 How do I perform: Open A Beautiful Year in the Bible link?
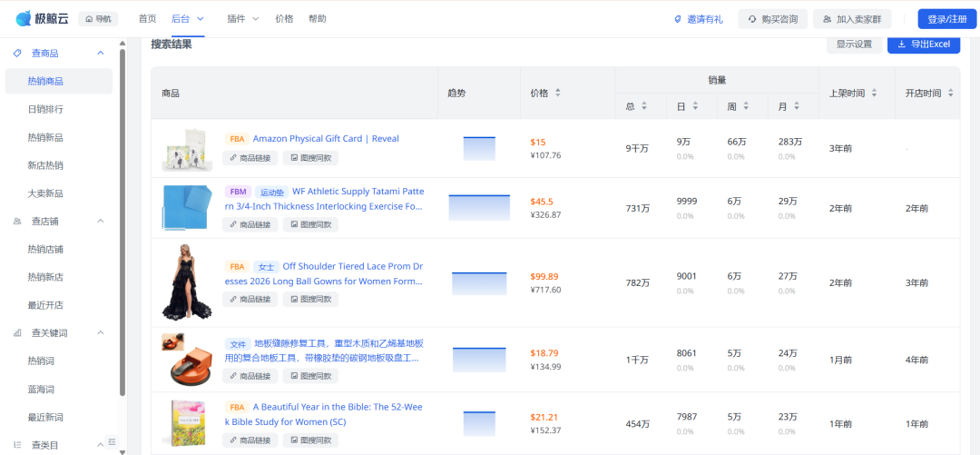(x=324, y=414)
